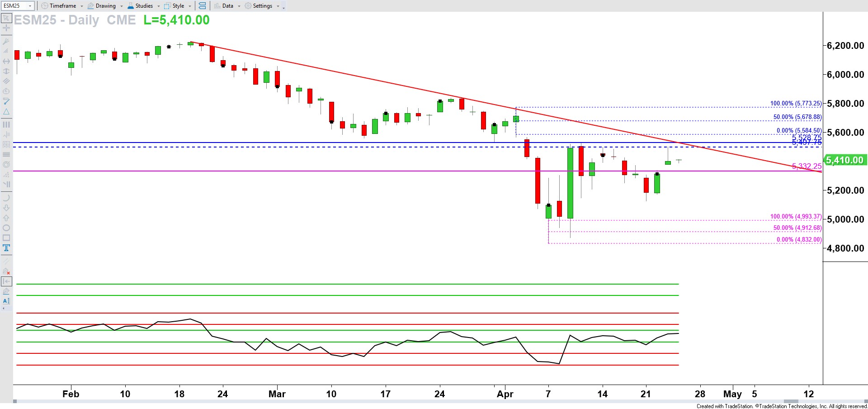
Task: Click the stacked chart layout icon in toolbar
Action: point(202,6)
